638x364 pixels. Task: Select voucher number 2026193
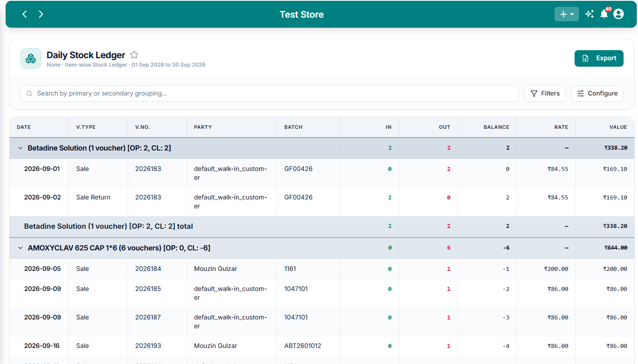pos(148,346)
